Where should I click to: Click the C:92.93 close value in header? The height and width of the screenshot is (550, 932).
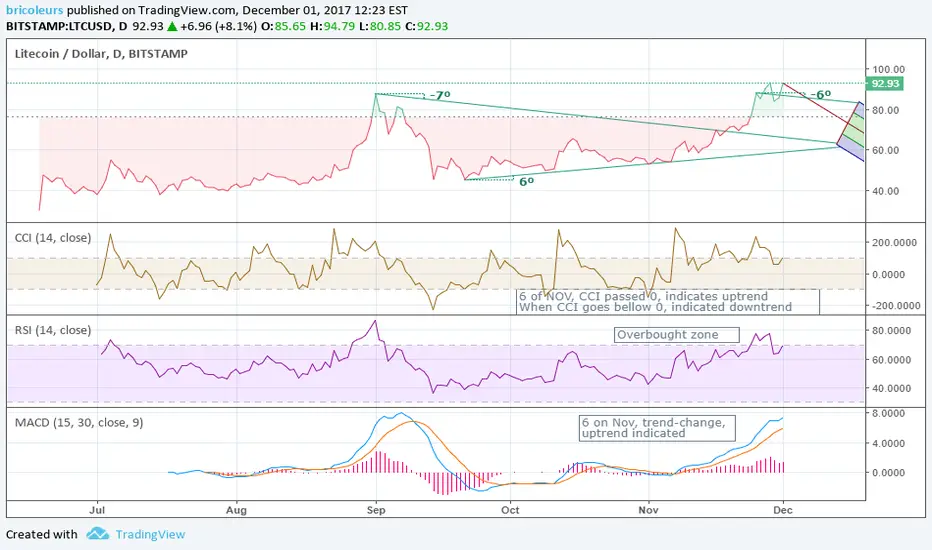pos(427,26)
